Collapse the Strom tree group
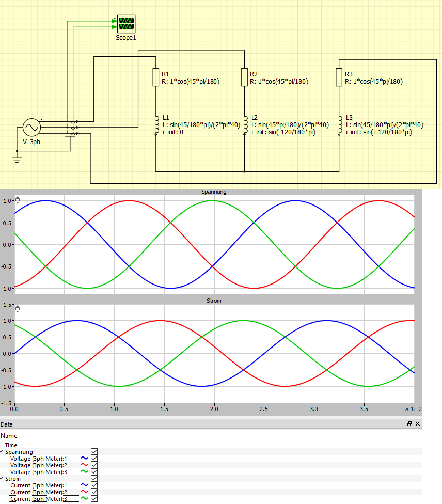442x504 pixels. (x=2, y=479)
